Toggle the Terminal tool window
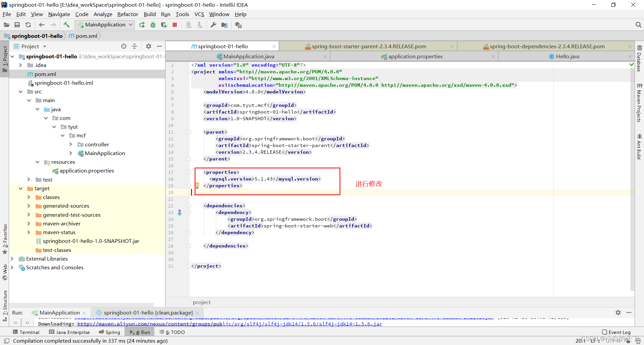The image size is (644, 345). tap(26, 332)
